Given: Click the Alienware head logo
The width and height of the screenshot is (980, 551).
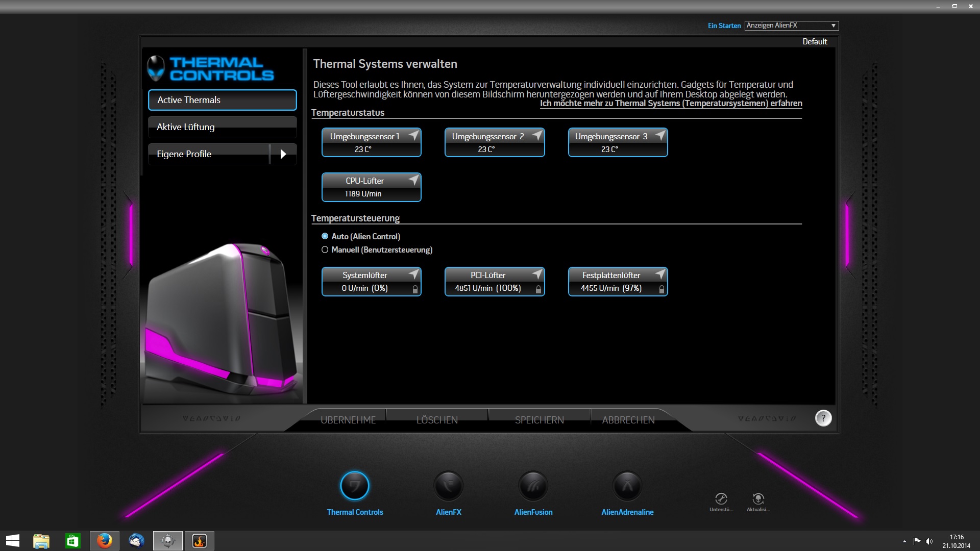Looking at the screenshot, I should point(156,68).
